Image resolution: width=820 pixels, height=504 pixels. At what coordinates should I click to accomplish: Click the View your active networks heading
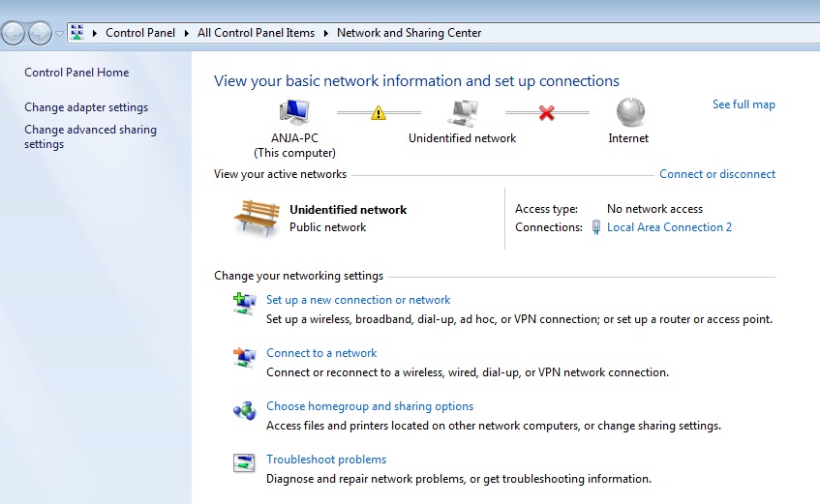(280, 174)
